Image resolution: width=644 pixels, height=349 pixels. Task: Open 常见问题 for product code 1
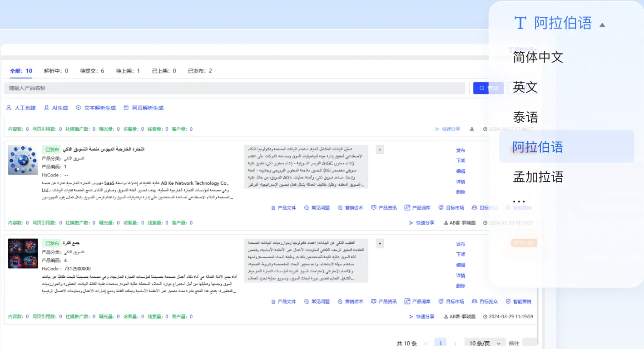pos(317,208)
